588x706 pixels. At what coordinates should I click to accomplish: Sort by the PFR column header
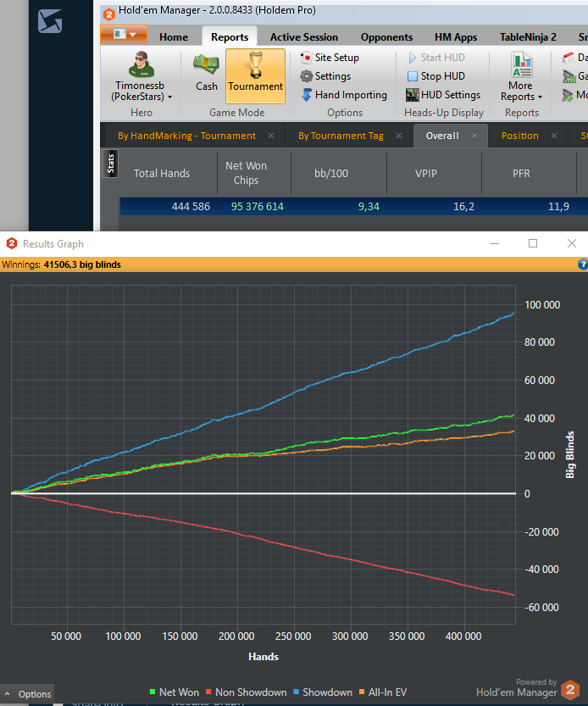click(x=521, y=174)
